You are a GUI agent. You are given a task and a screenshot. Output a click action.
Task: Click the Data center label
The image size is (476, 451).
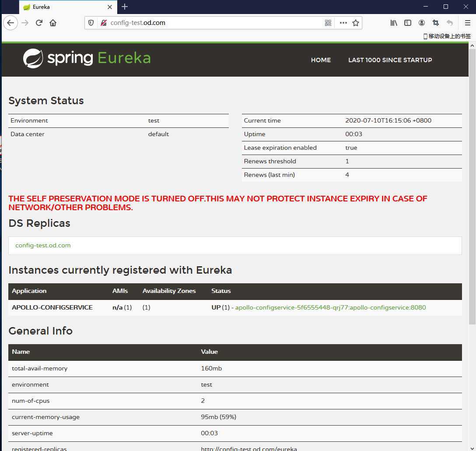[27, 134]
